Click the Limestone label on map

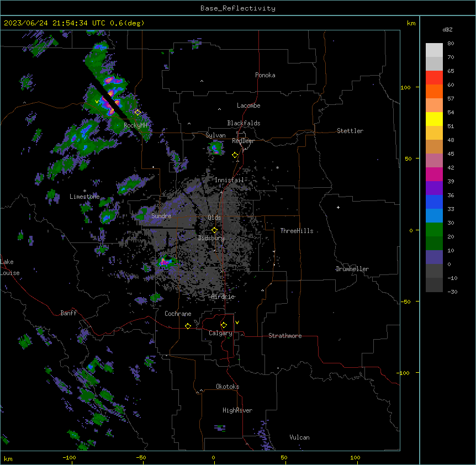84,197
